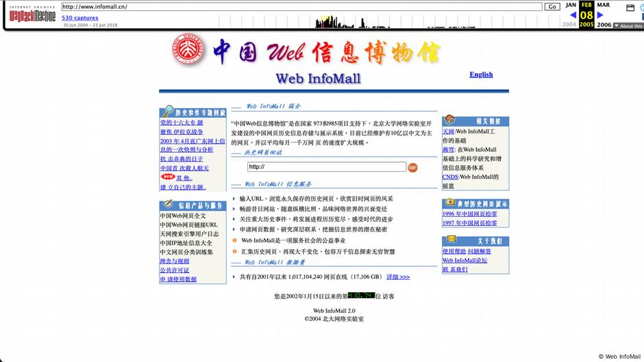Click the magnifier icon in historical events header

point(166,112)
